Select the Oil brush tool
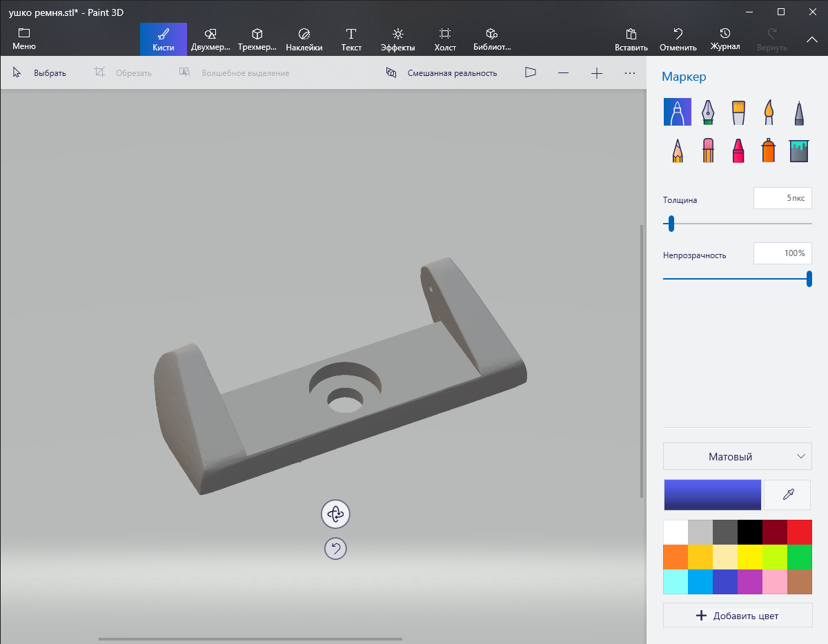The image size is (828, 644). click(x=738, y=112)
